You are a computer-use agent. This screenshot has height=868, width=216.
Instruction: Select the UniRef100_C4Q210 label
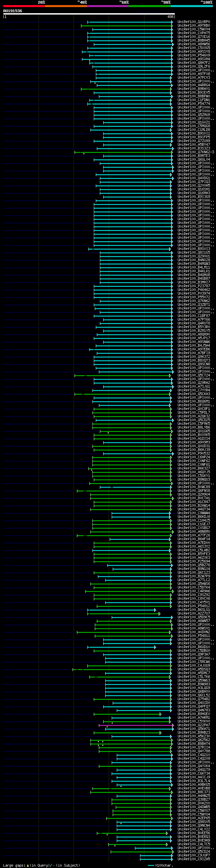(194, 755)
